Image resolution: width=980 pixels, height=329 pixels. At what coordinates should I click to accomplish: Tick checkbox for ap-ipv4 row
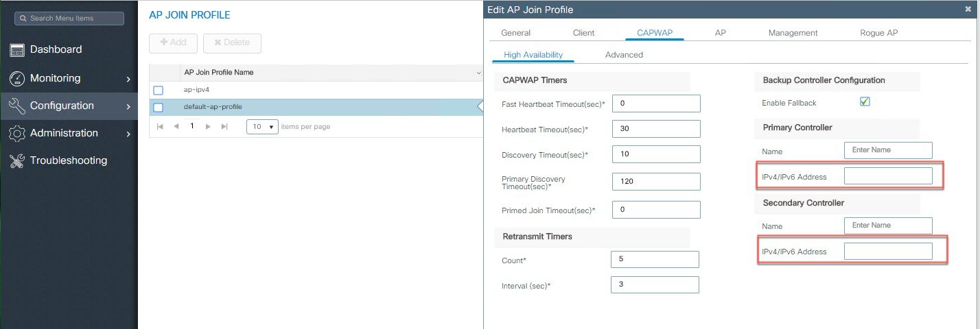159,90
